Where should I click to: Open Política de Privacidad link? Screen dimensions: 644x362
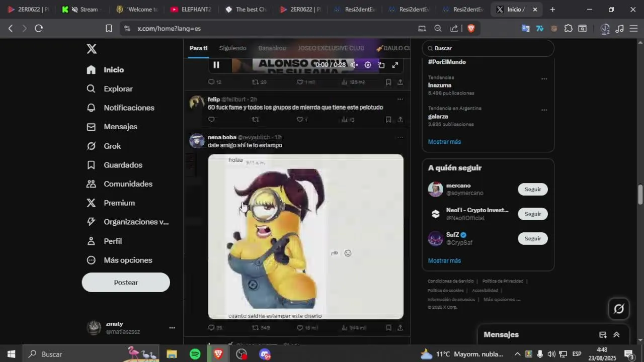coord(503,281)
